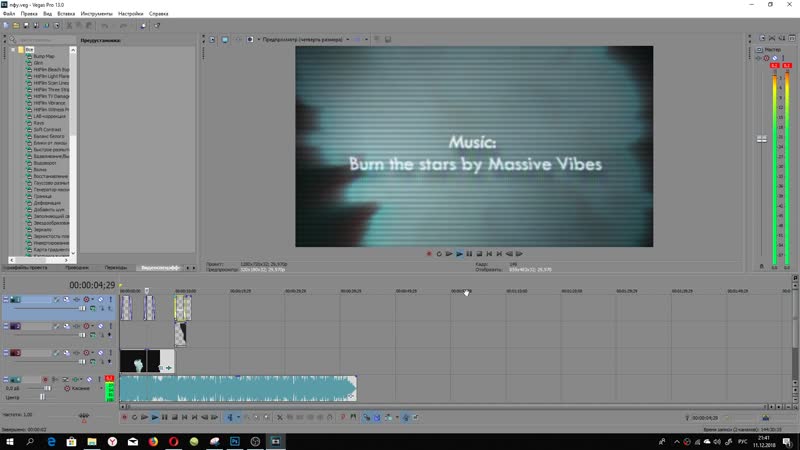Open the overlays dropdown in the preview toolbar
Image resolution: width=800 pixels, height=450 pixels.
click(x=366, y=39)
